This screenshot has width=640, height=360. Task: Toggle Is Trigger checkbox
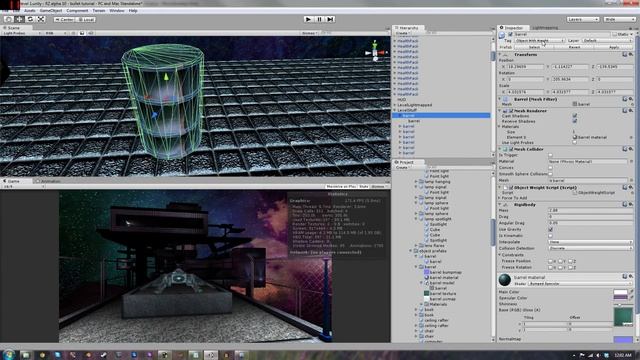tap(550, 155)
